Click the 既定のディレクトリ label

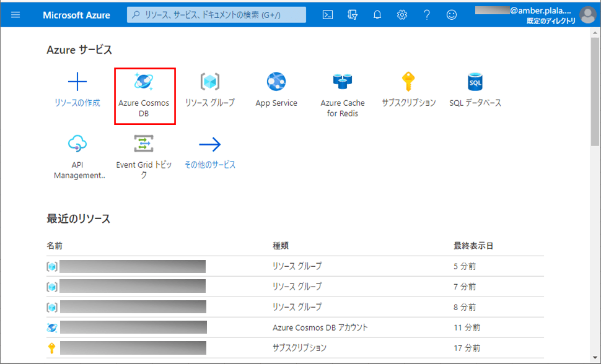(x=551, y=21)
